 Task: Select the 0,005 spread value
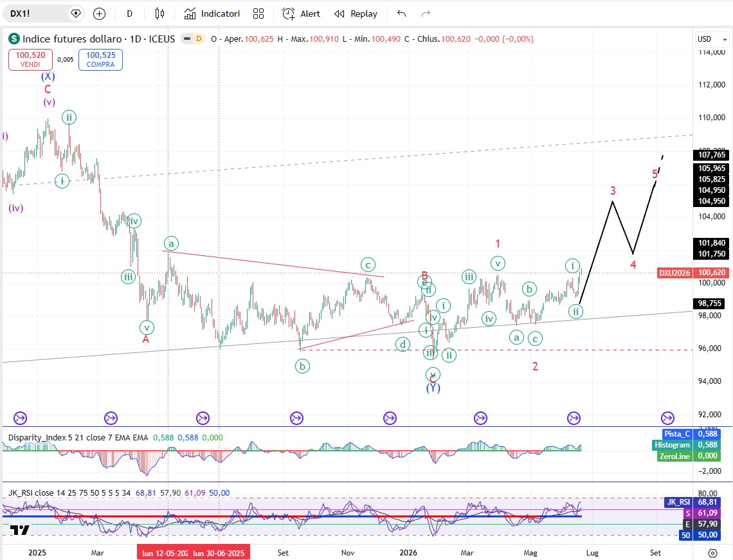click(66, 59)
